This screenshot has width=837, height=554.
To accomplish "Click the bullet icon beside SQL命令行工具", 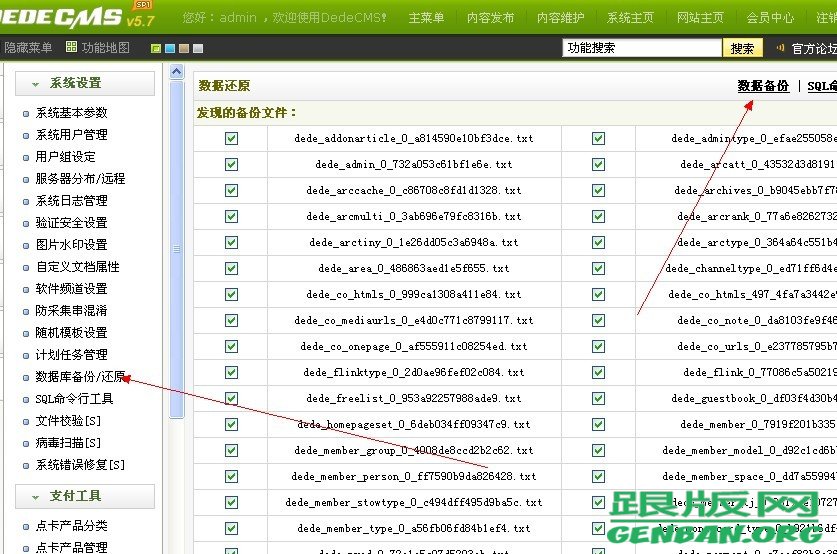I will tap(26, 400).
